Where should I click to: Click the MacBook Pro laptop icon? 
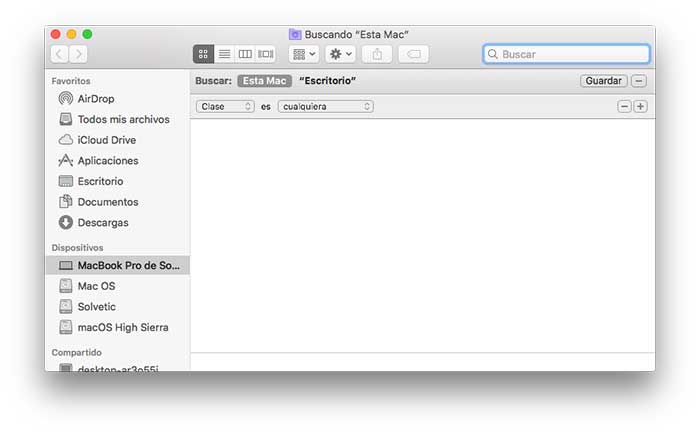point(66,266)
